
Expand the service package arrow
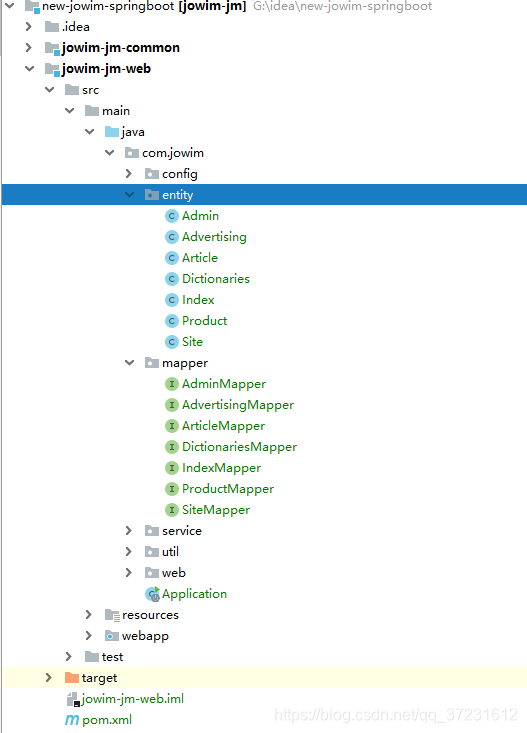pos(129,531)
